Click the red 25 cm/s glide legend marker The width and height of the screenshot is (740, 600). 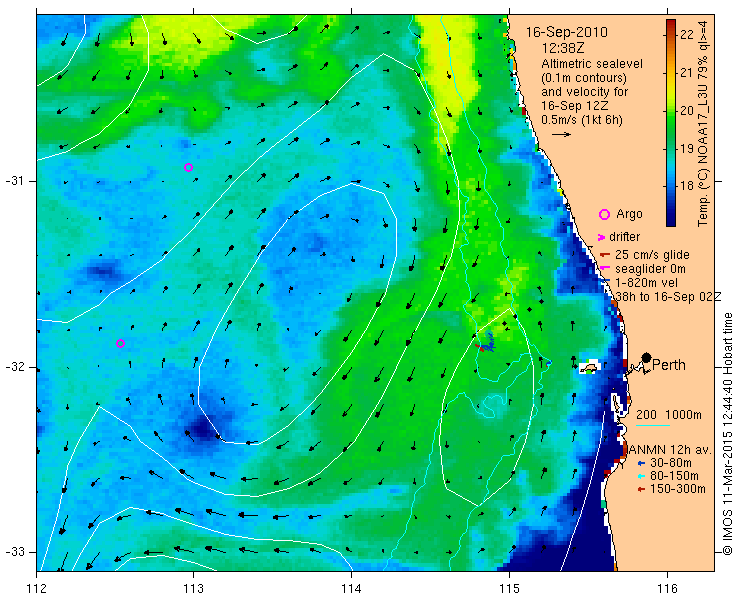point(604,255)
